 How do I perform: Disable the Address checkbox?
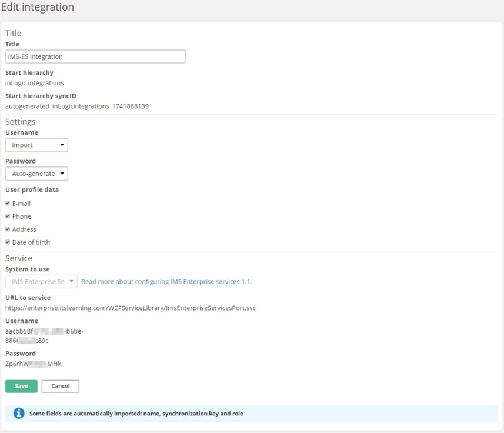(8, 229)
